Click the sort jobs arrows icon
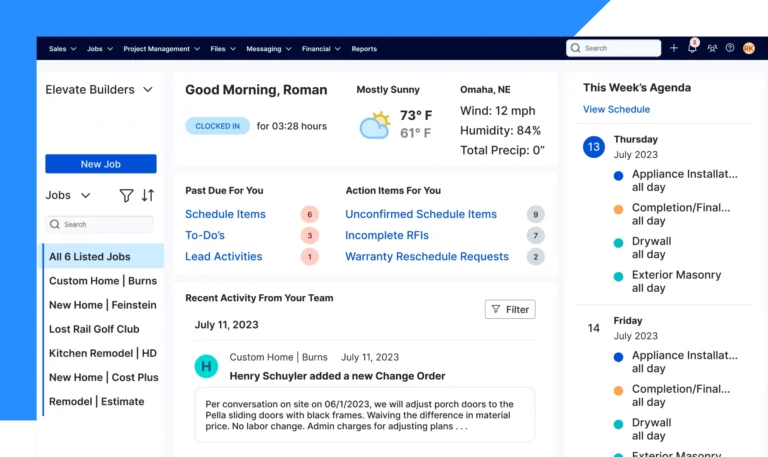768x457 pixels. pos(148,196)
